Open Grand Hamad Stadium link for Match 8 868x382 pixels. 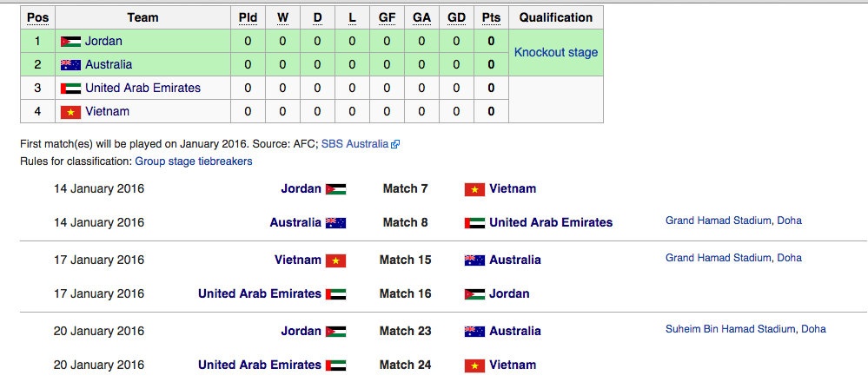[733, 221]
